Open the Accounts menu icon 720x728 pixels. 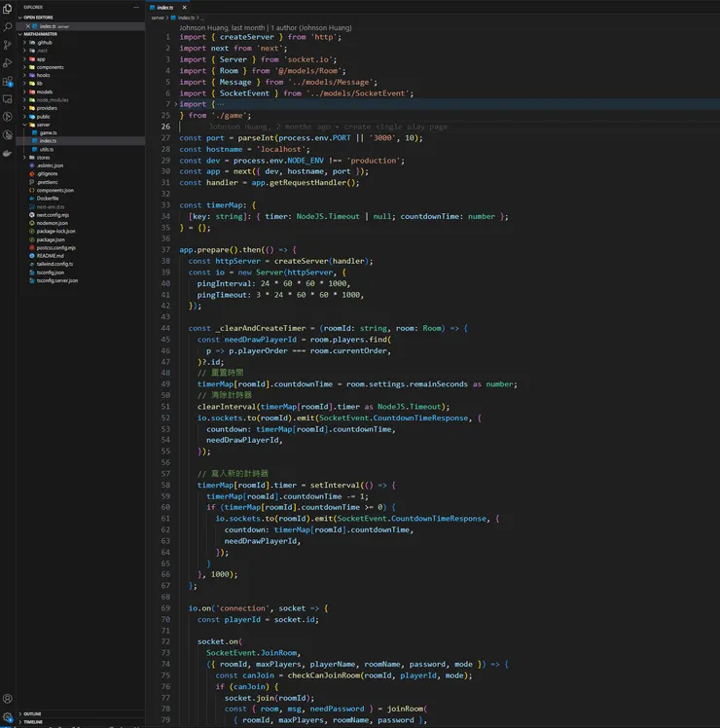pyautogui.click(x=8, y=699)
